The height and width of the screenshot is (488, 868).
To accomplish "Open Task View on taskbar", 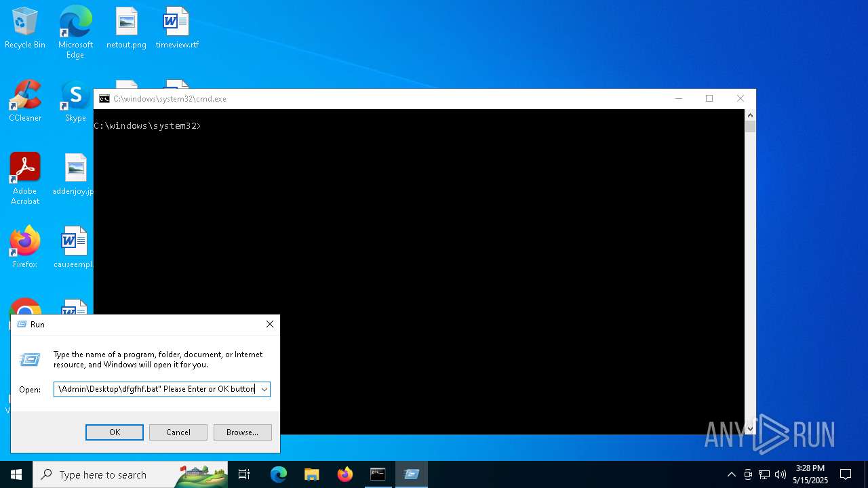I will click(244, 474).
